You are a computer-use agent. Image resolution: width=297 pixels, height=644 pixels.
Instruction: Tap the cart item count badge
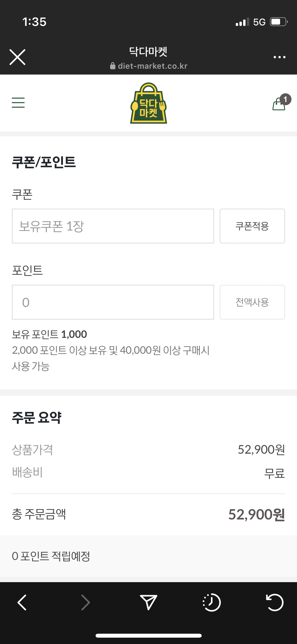tap(285, 99)
